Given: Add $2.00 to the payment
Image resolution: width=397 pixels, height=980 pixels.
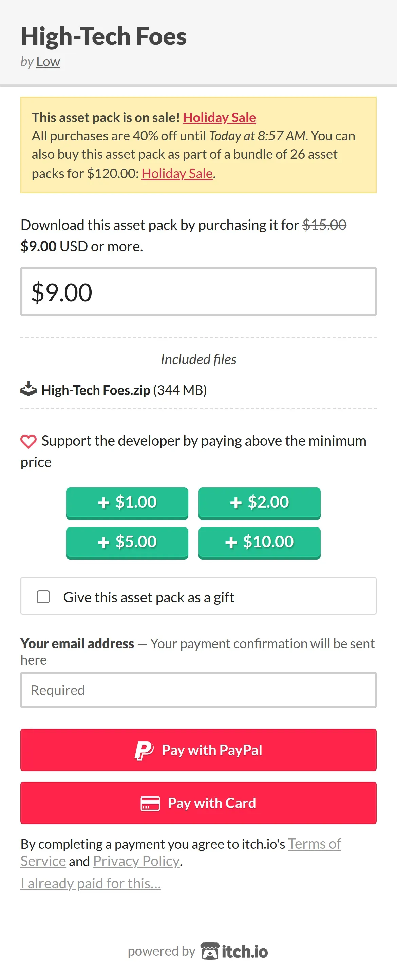Looking at the screenshot, I should (x=259, y=503).
